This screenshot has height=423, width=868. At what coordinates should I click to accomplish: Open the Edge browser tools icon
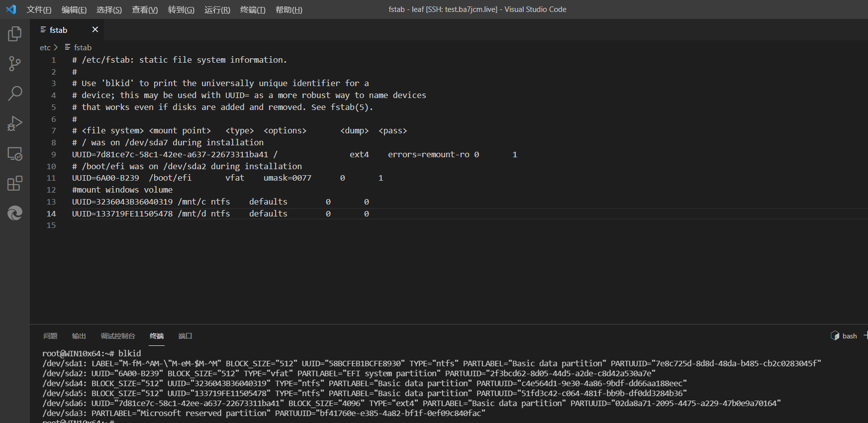point(15,213)
